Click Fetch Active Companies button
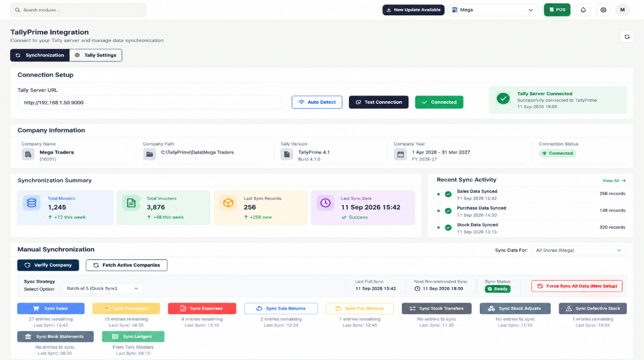 126,265
